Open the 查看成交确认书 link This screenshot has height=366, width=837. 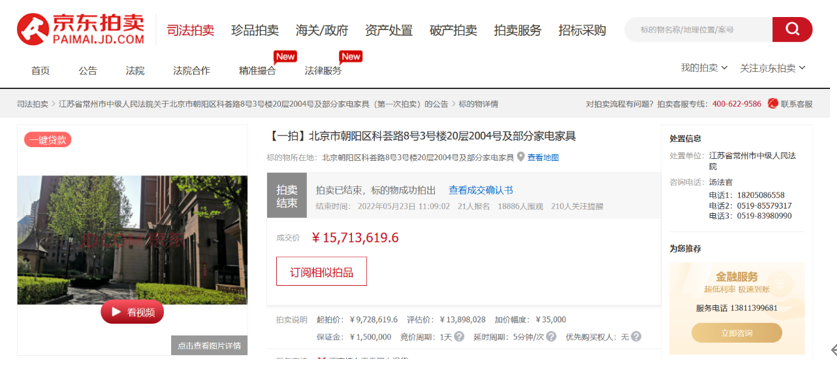(x=480, y=190)
